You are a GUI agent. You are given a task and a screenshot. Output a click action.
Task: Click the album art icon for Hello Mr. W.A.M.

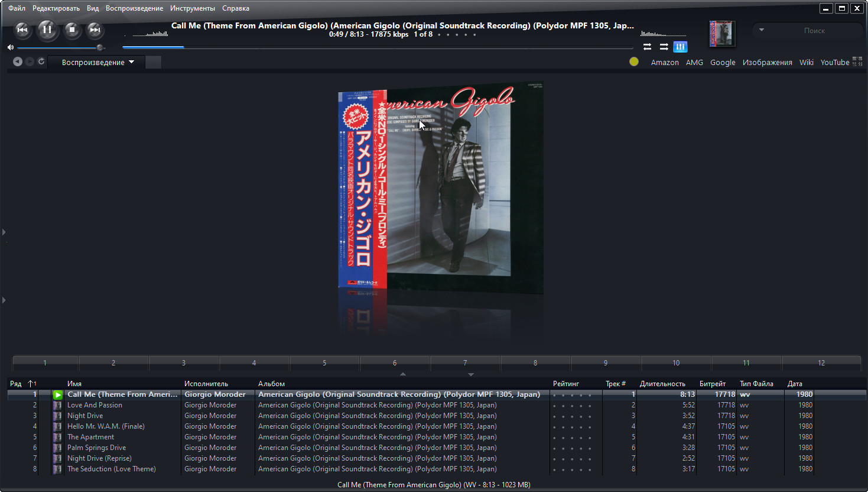[x=57, y=426]
